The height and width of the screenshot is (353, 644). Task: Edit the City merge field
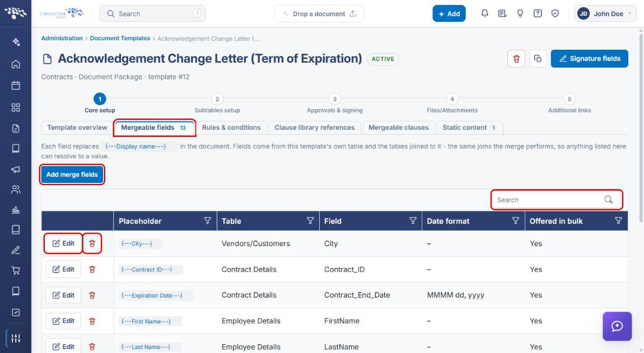(63, 243)
